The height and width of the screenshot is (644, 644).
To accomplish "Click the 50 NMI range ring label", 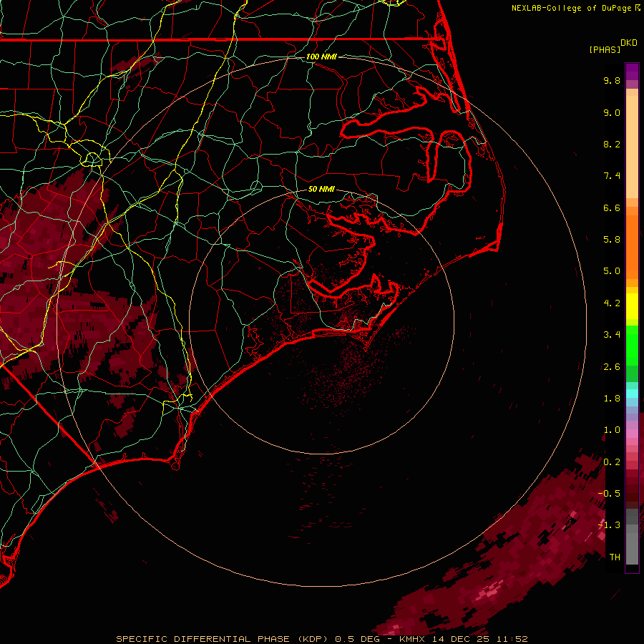I will pos(321,189).
